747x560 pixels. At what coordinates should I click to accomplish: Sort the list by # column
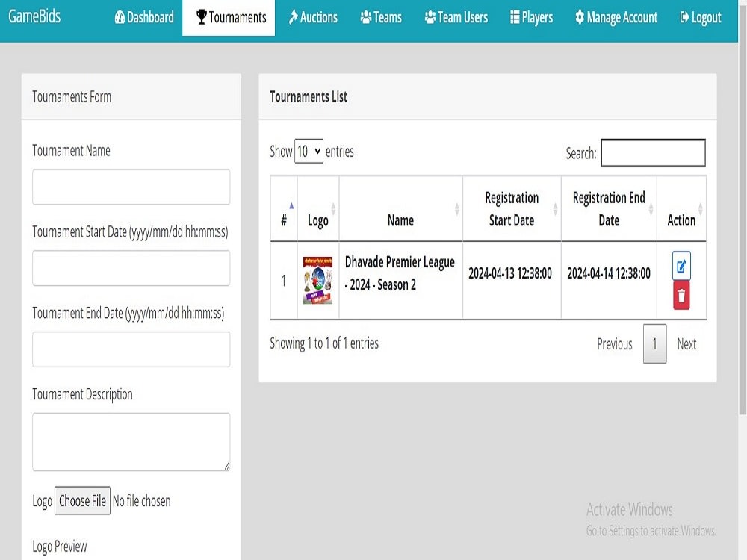(284, 208)
